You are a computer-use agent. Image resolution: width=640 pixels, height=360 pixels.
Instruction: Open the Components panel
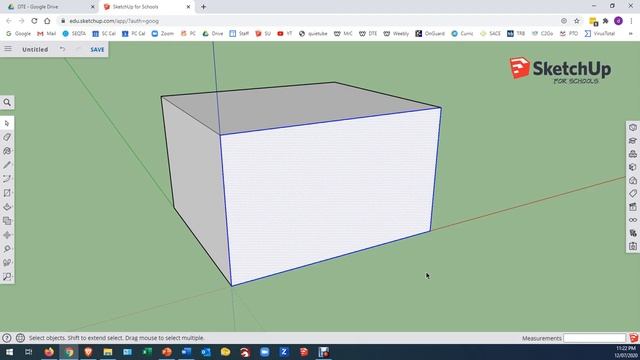pyautogui.click(x=633, y=154)
